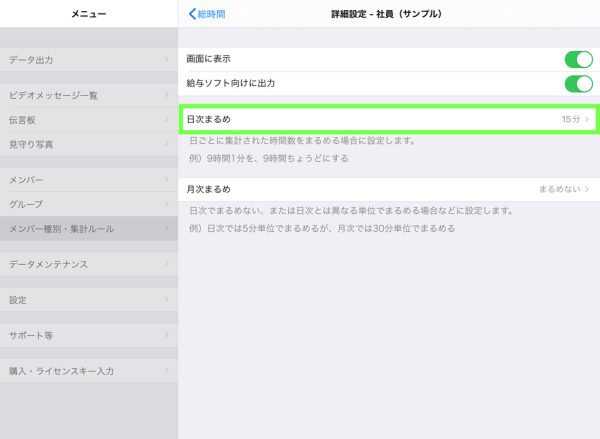Toggle the 画面に表示 switch
The height and width of the screenshot is (439, 600).
pyautogui.click(x=578, y=59)
